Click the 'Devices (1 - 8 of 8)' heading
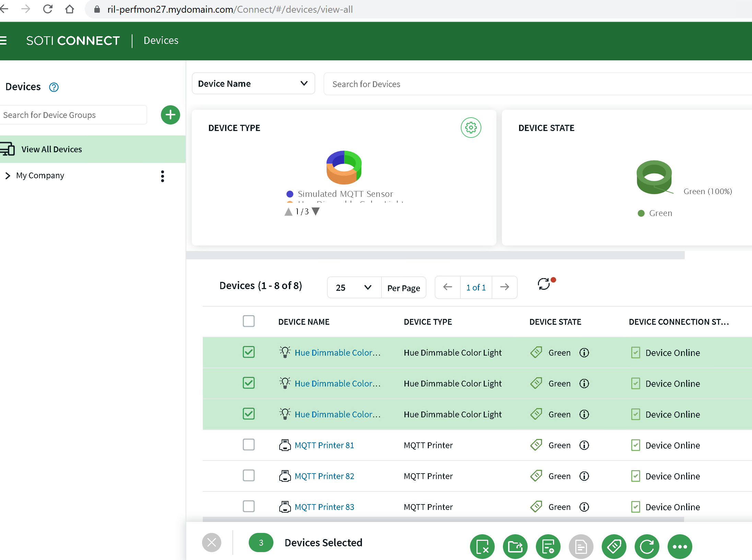Image resolution: width=752 pixels, height=560 pixels. pos(261,286)
